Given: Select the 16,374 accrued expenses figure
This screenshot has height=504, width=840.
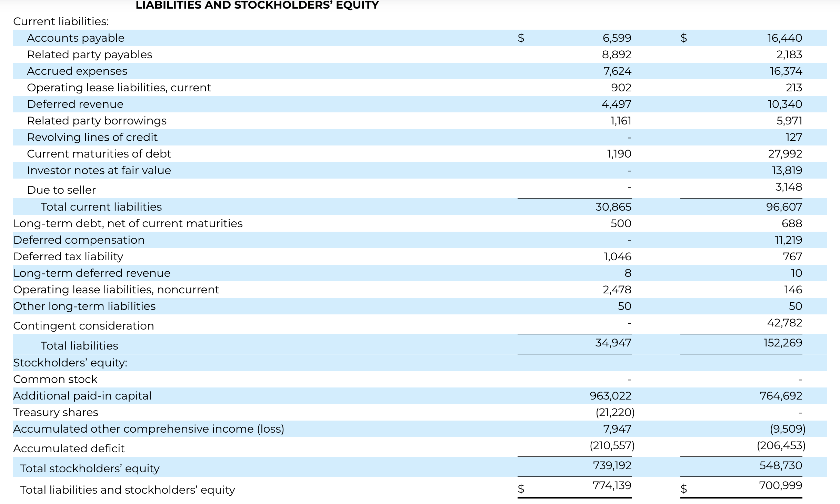Looking at the screenshot, I should (x=786, y=71).
